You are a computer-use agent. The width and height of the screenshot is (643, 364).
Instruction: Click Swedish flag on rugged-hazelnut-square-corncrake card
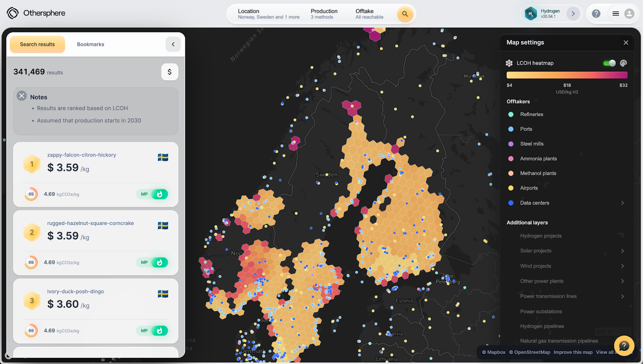[163, 226]
